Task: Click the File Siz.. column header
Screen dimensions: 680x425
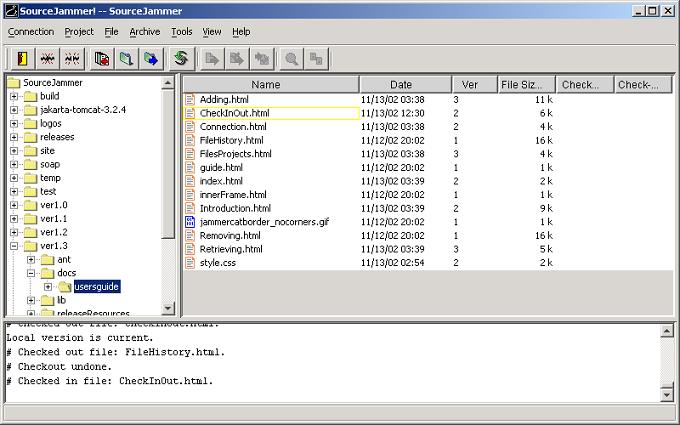Action: click(x=526, y=85)
